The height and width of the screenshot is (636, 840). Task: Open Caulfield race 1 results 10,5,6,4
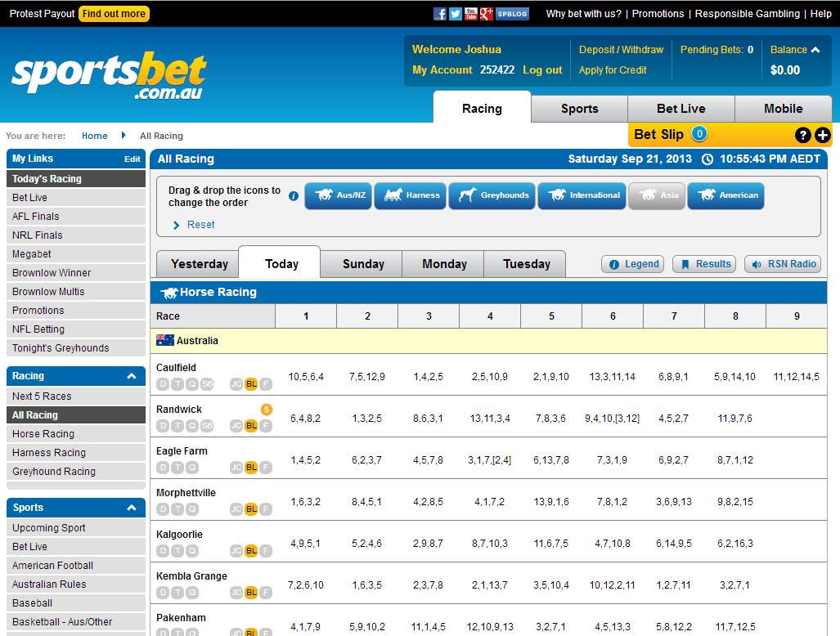click(306, 377)
